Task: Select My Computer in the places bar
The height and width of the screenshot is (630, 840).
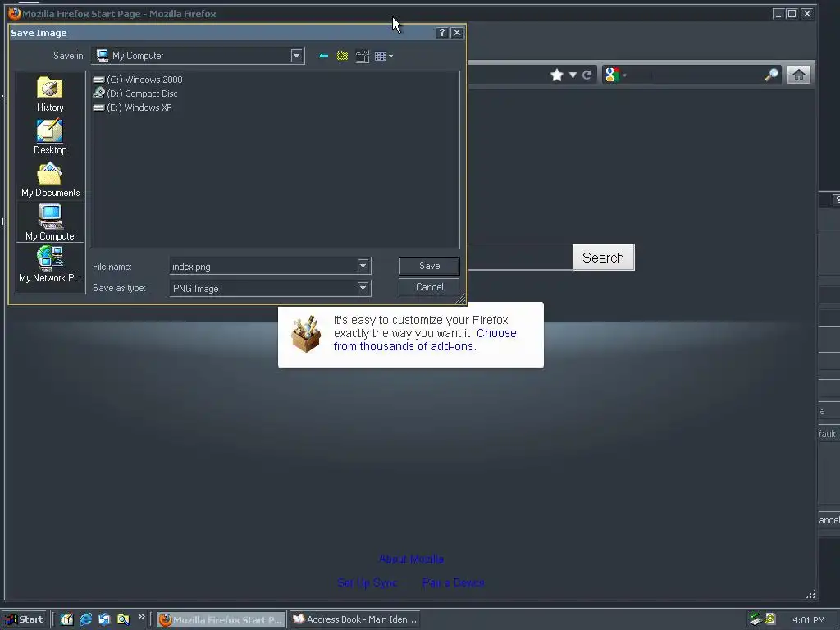Action: click(50, 221)
